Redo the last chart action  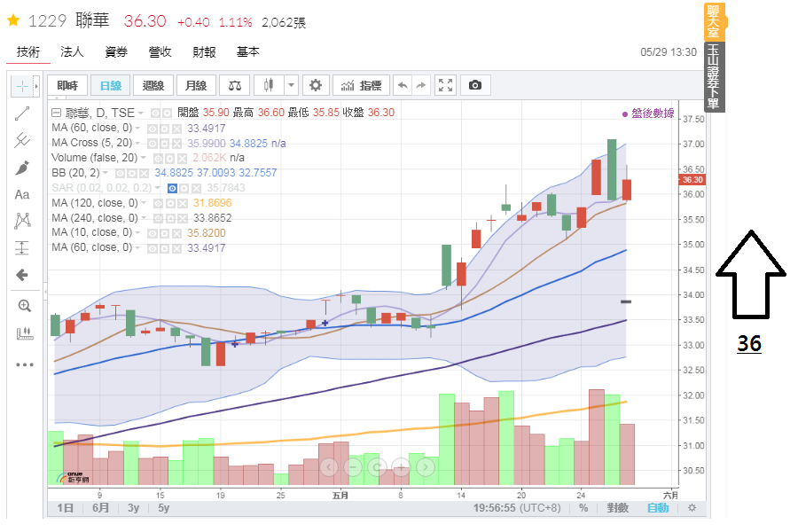coord(421,85)
